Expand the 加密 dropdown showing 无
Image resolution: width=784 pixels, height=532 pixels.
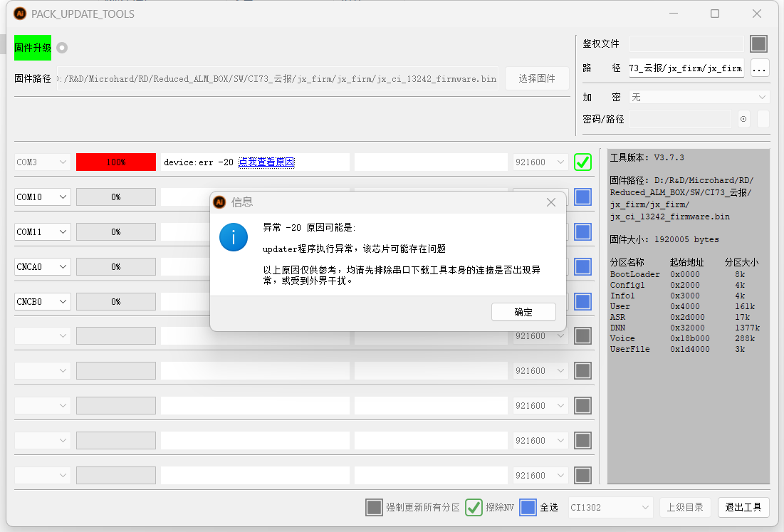(698, 97)
